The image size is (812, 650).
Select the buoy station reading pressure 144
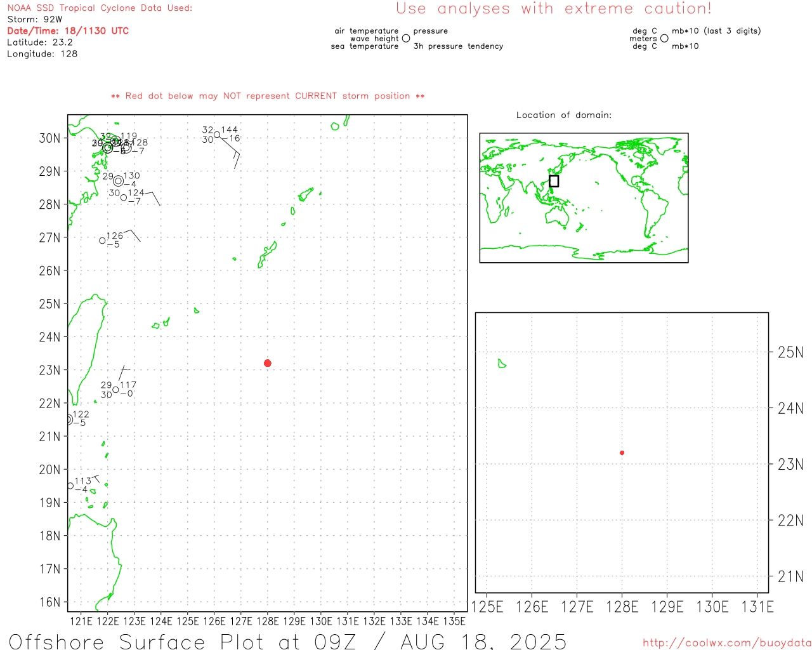click(x=217, y=135)
